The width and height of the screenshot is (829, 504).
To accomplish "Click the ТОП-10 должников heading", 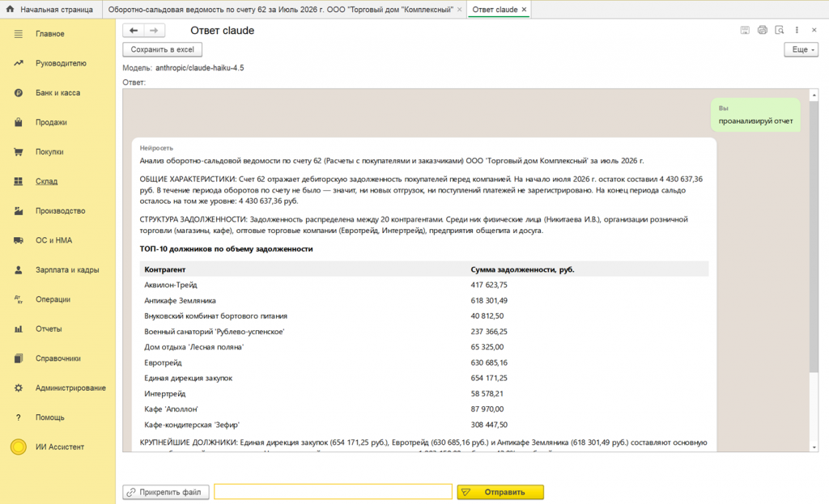I will tap(227, 249).
